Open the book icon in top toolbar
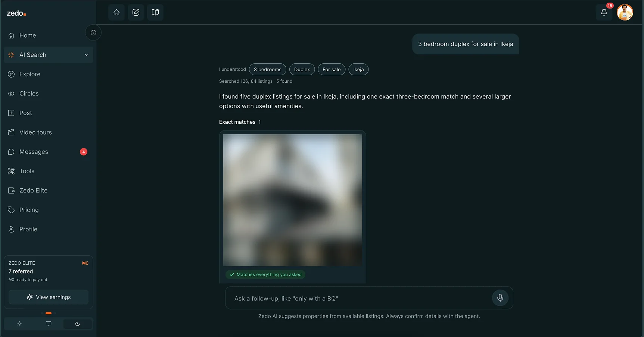This screenshot has width=644, height=337. 155,12
